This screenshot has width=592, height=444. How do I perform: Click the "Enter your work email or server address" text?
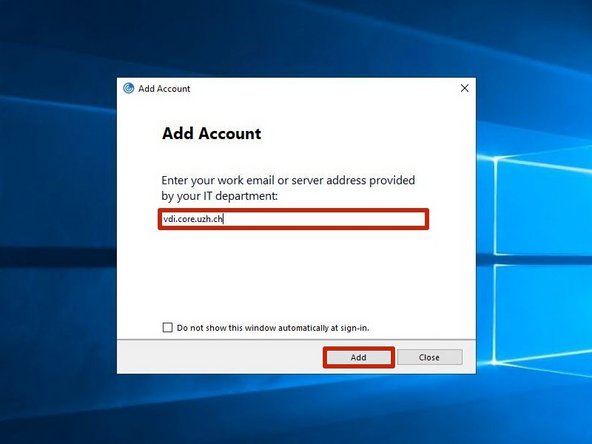288,188
